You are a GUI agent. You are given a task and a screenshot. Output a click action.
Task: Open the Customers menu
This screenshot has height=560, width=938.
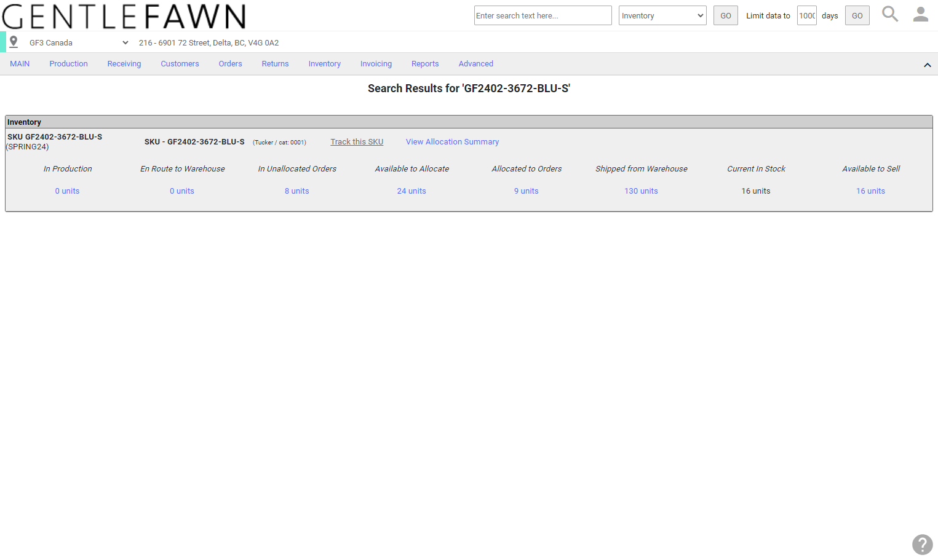pyautogui.click(x=180, y=64)
